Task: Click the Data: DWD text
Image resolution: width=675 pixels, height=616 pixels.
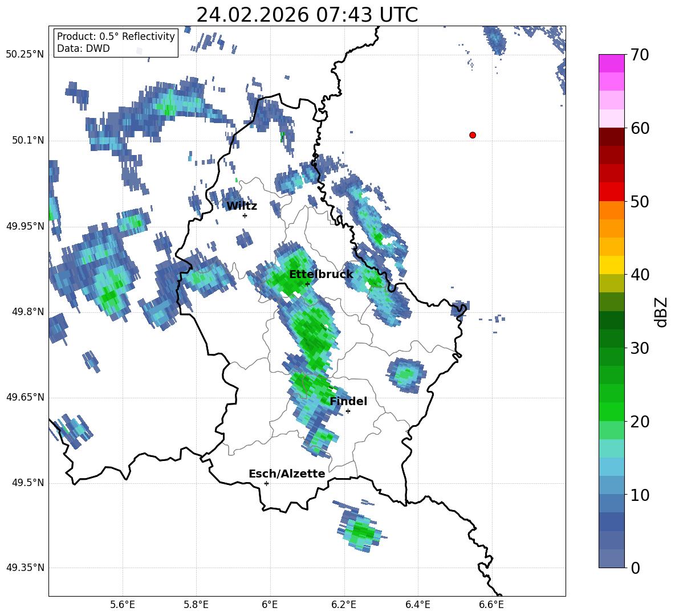Action: (x=83, y=48)
